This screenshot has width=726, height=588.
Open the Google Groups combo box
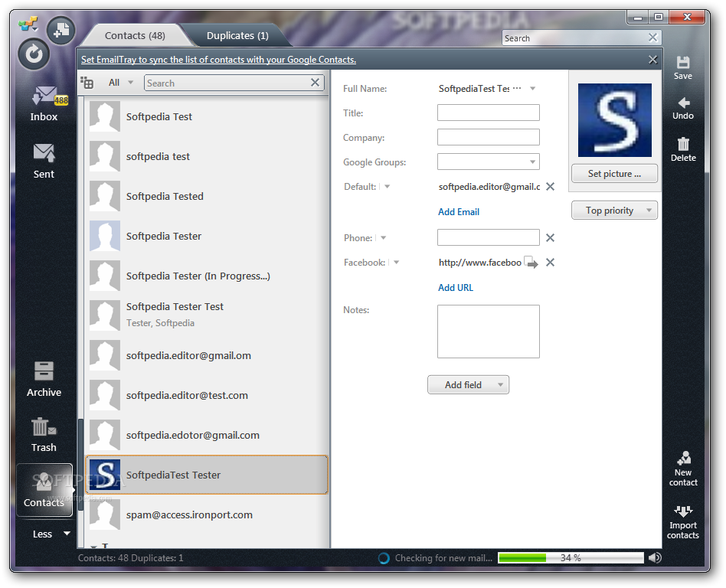(x=489, y=162)
